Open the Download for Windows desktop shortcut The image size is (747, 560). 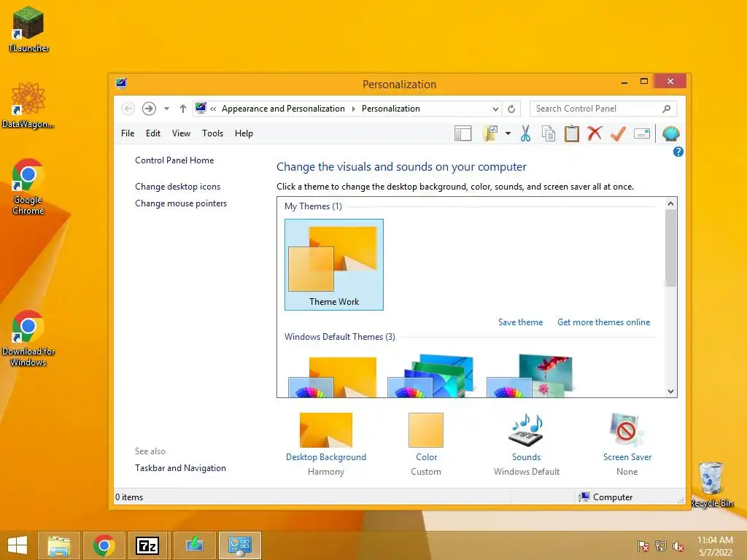28,338
